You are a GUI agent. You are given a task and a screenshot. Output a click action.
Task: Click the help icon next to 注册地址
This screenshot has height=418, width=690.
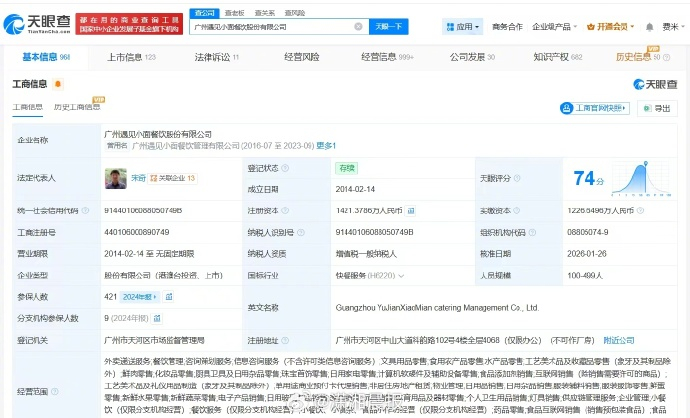[x=285, y=340]
